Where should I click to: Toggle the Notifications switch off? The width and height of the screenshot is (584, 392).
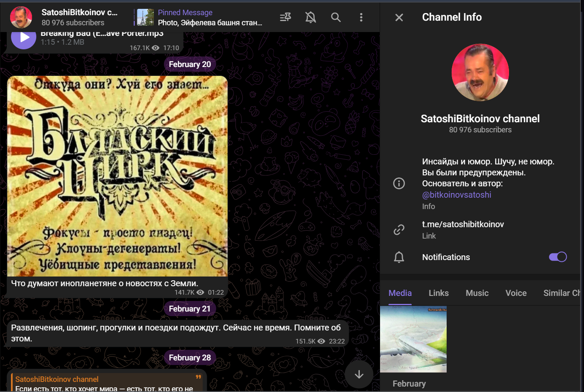tap(558, 257)
